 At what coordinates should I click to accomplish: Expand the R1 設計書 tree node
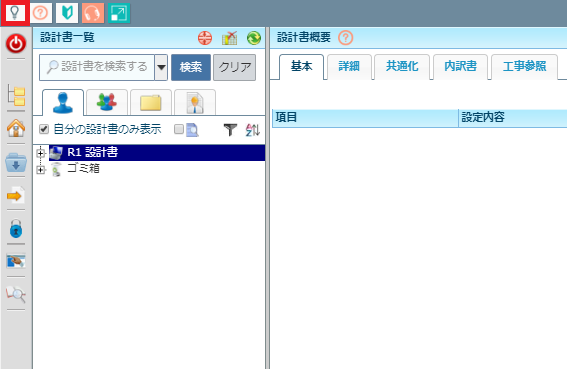tap(41, 153)
